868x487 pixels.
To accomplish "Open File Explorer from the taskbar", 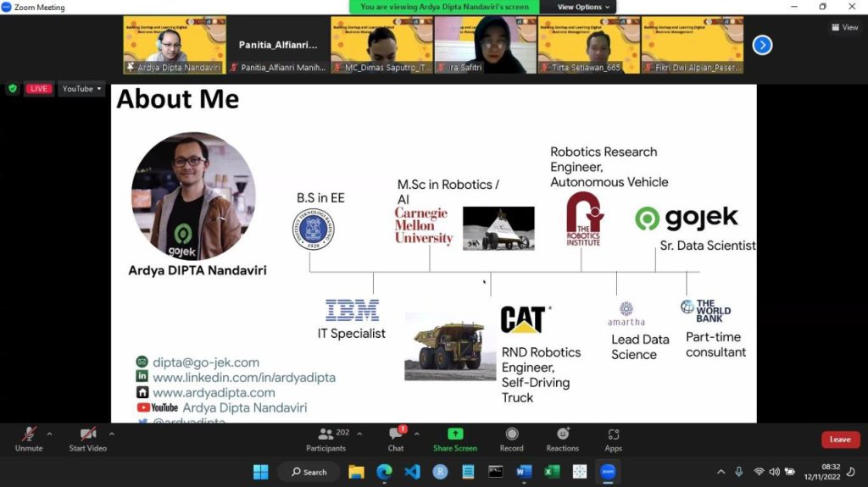I will [357, 472].
